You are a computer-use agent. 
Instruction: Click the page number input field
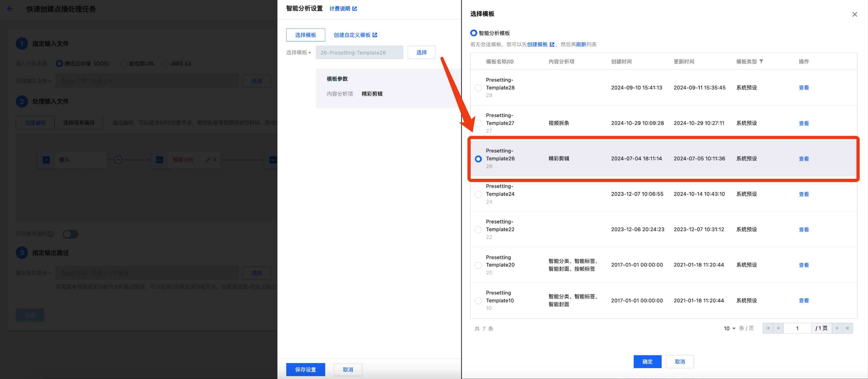point(797,328)
